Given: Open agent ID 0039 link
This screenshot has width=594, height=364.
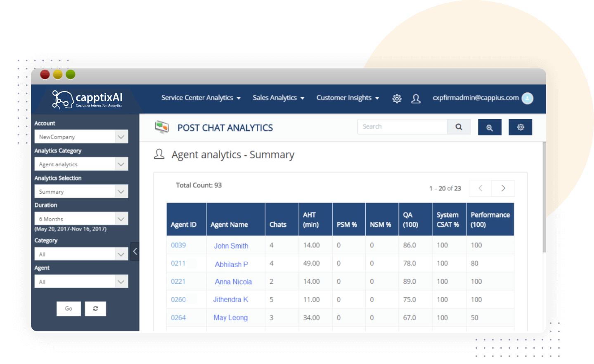Looking at the screenshot, I should coord(178,245).
